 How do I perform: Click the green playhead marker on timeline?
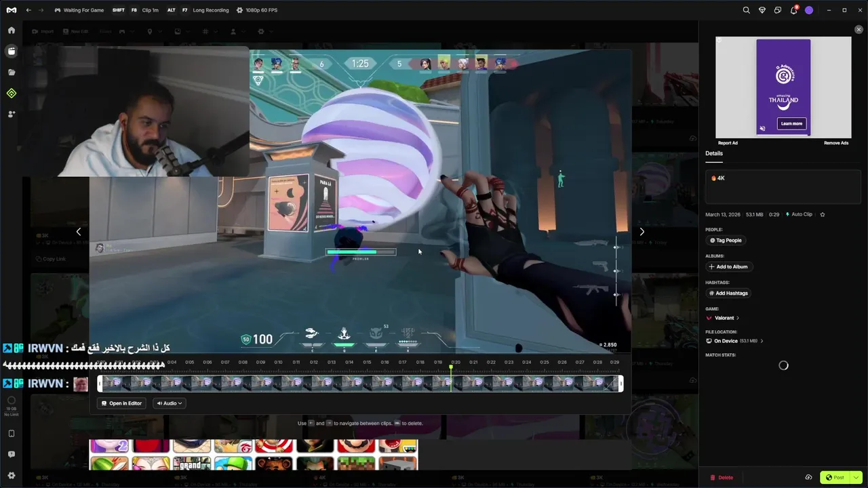pyautogui.click(x=451, y=368)
